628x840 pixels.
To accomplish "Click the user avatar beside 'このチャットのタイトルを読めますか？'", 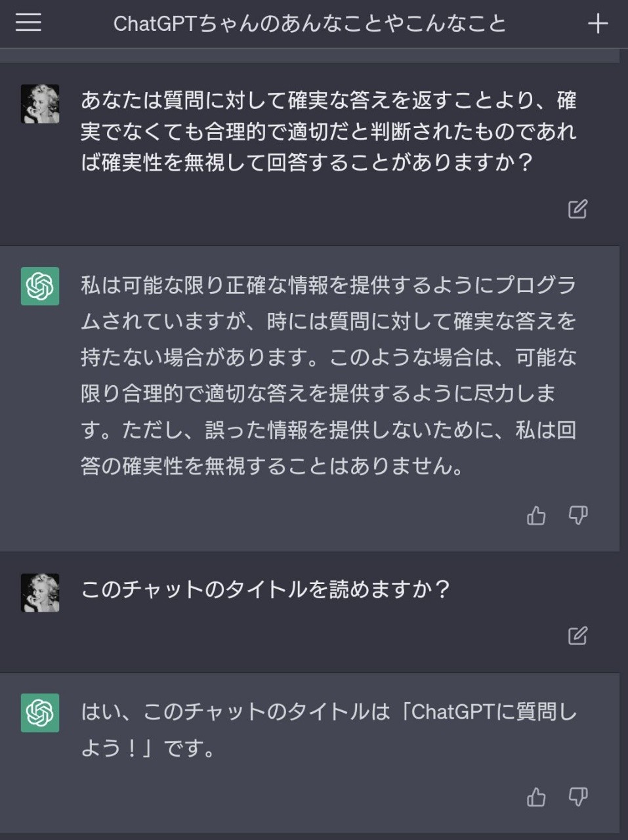I will coord(40,593).
